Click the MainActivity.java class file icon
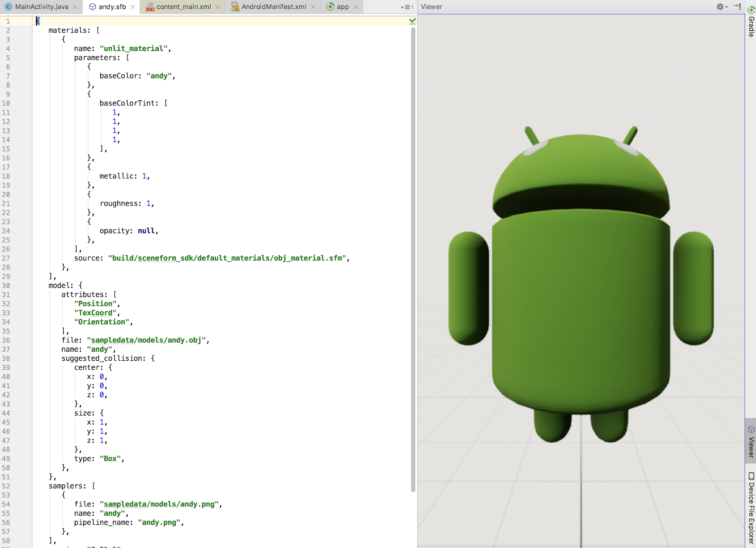756x548 pixels. pyautogui.click(x=9, y=7)
